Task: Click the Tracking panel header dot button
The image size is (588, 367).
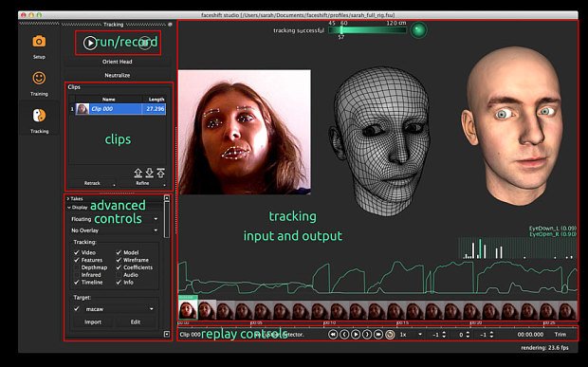Action: click(170, 25)
